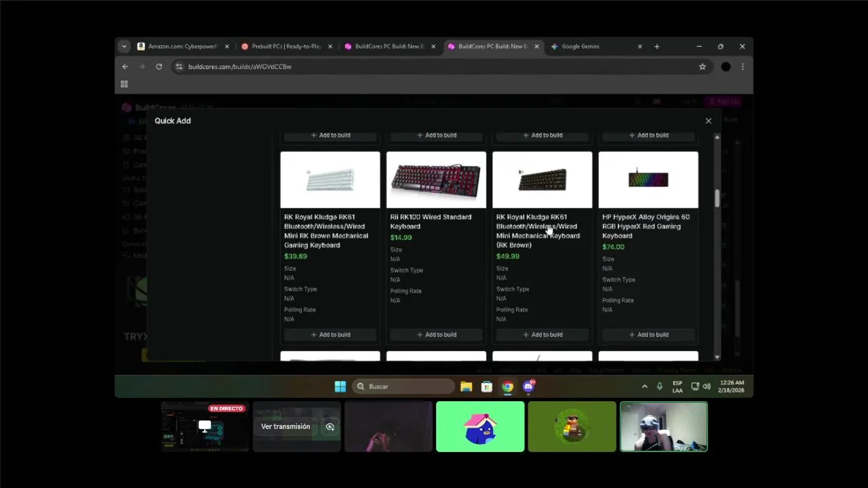Screen dimensions: 868x488
Task: Open HyperX Alloy Origins 60 RGB image
Action: click(x=648, y=180)
